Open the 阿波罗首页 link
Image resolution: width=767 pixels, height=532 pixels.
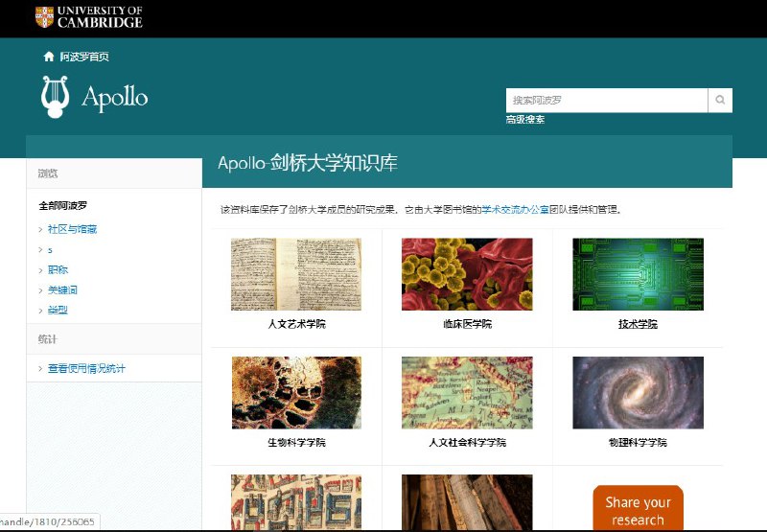point(84,57)
